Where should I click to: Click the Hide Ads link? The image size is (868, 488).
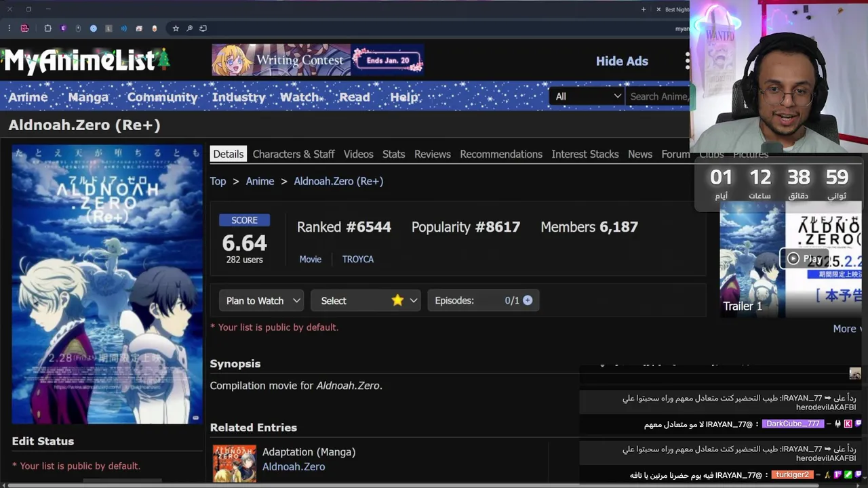[622, 61]
